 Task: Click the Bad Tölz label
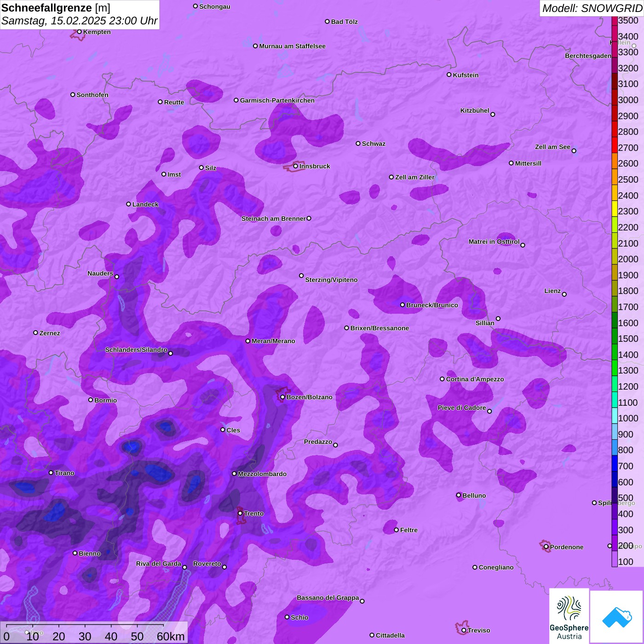[x=344, y=22]
